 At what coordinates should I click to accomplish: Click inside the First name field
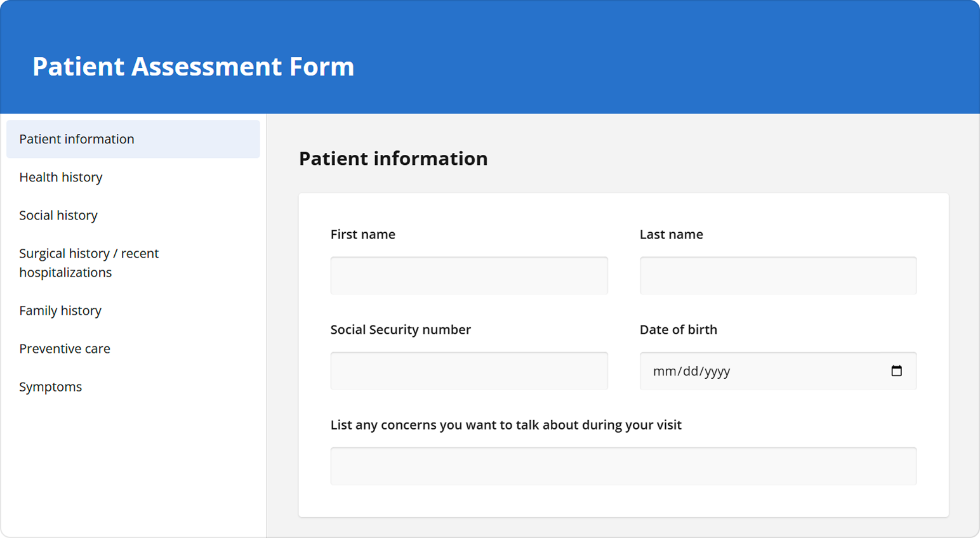(468, 275)
